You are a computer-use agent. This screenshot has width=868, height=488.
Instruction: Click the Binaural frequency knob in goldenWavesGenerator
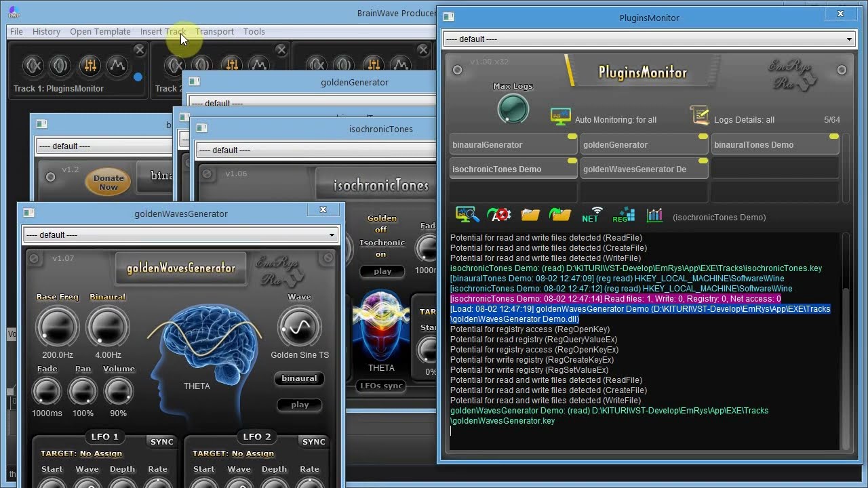click(x=108, y=325)
